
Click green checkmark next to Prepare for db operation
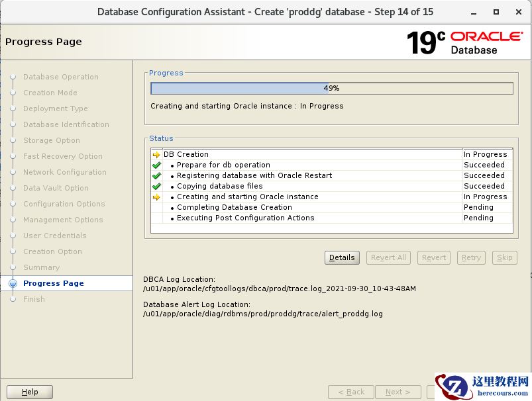156,165
